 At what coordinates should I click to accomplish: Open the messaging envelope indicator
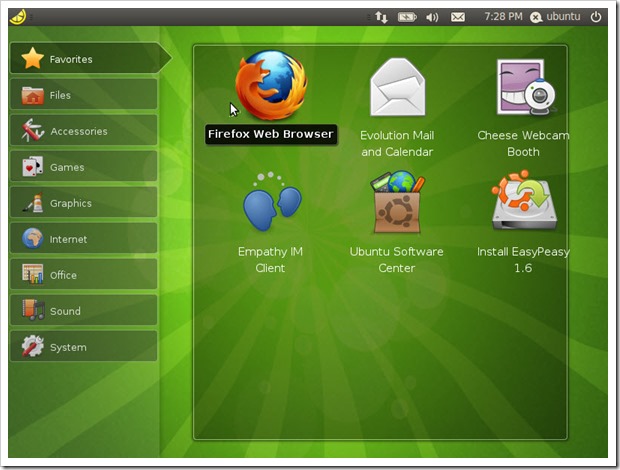458,17
